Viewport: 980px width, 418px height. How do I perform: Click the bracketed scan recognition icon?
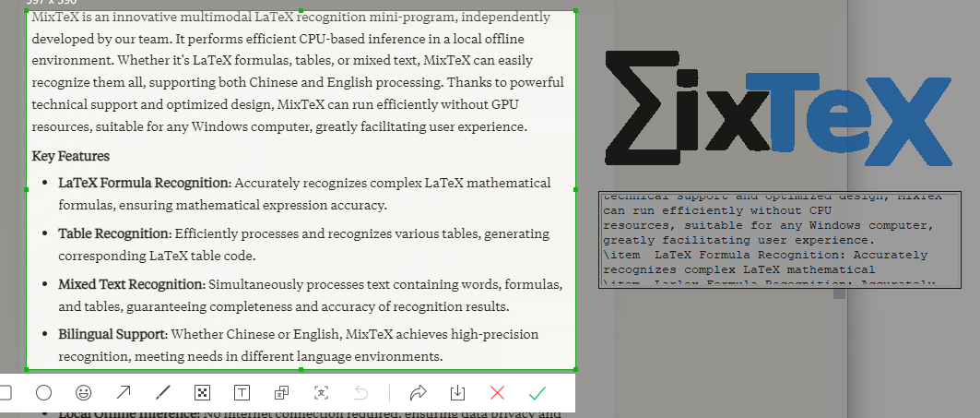pyautogui.click(x=321, y=393)
